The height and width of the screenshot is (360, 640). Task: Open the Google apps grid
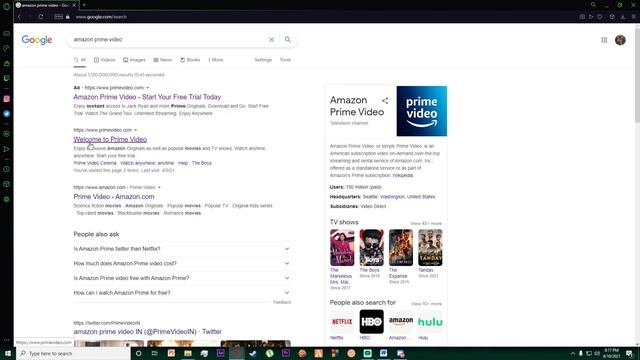604,40
